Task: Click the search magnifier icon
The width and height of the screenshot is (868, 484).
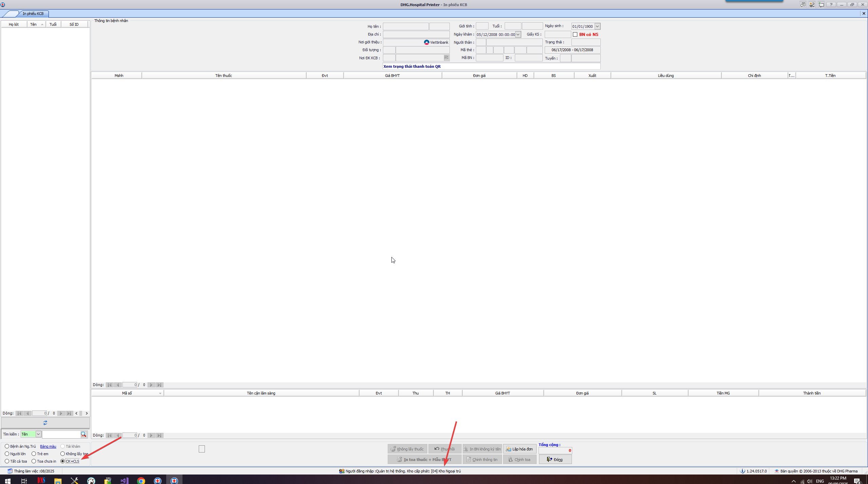Action: coord(83,434)
